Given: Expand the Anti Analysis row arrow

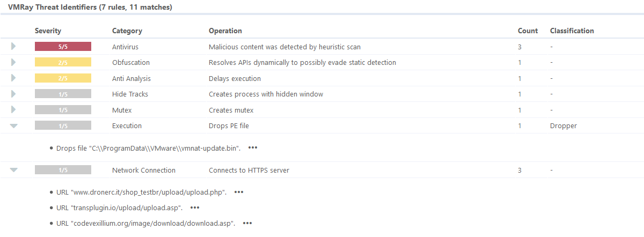Looking at the screenshot, I should [13, 78].
